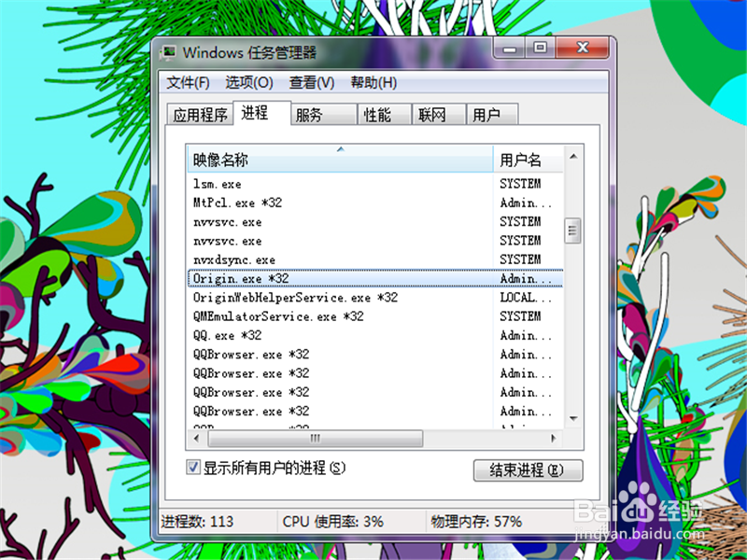
Task: Open the 文件(F) menu
Action: 188,82
